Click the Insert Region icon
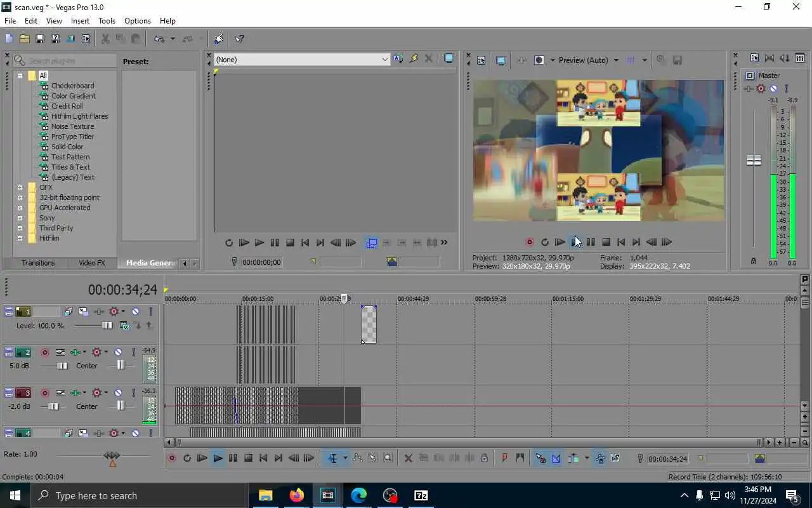 pos(520,458)
